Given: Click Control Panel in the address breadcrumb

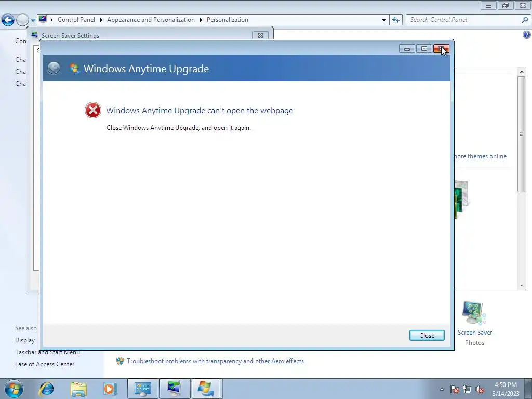Looking at the screenshot, I should pyautogui.click(x=76, y=20).
